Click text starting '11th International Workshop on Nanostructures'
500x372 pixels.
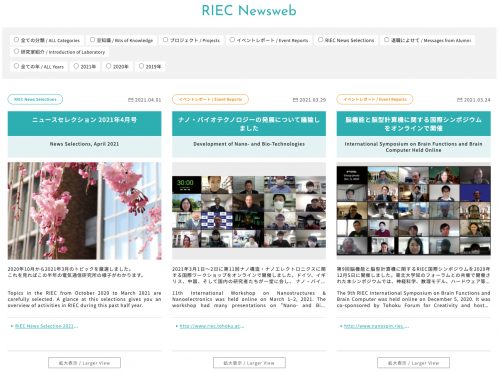pos(249,299)
